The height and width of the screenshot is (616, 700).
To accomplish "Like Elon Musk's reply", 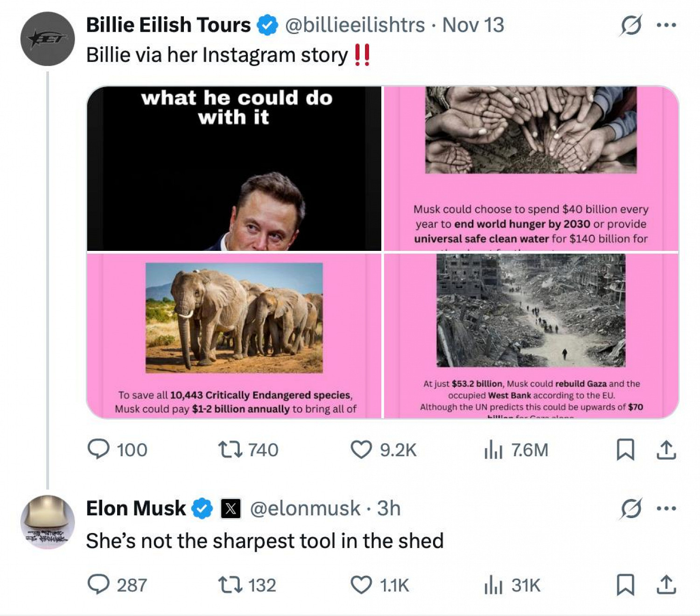I will point(361,585).
